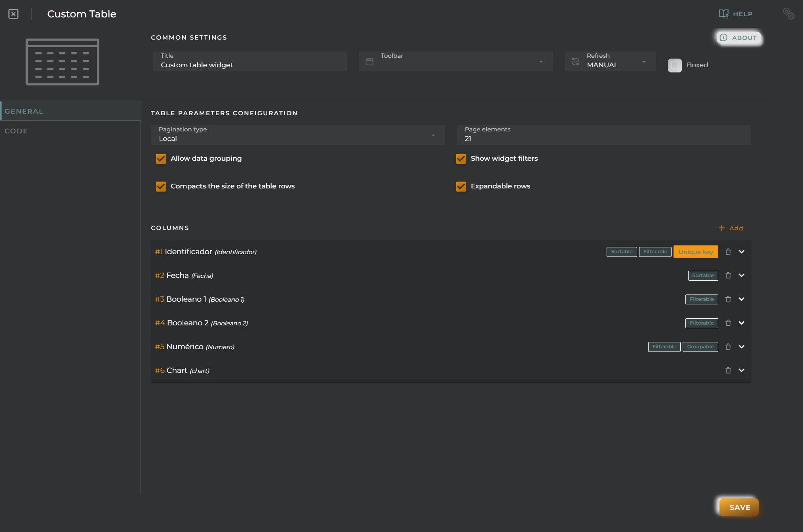Click the Custom Table widget icon
This screenshot has width=803, height=532.
coord(63,62)
